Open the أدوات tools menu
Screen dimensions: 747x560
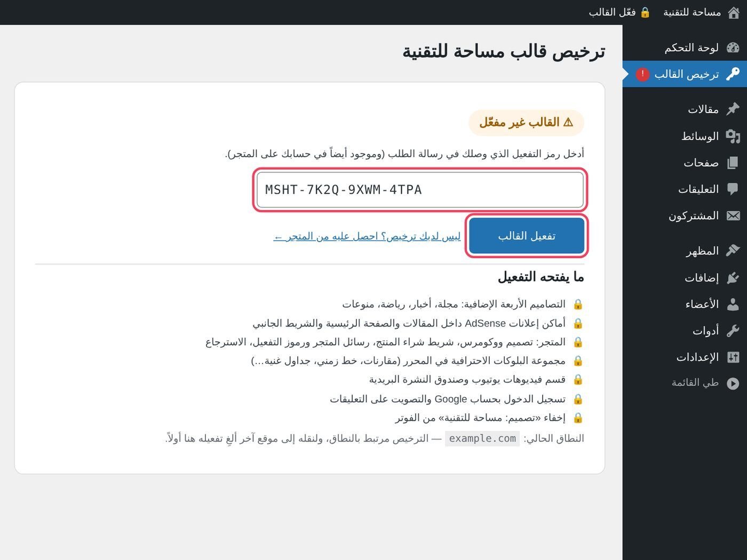685,331
